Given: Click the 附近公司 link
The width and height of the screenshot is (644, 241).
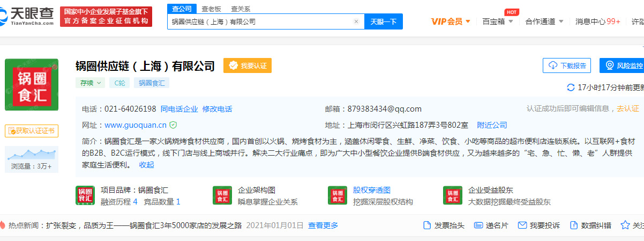Looking at the screenshot, I should pyautogui.click(x=492, y=125).
